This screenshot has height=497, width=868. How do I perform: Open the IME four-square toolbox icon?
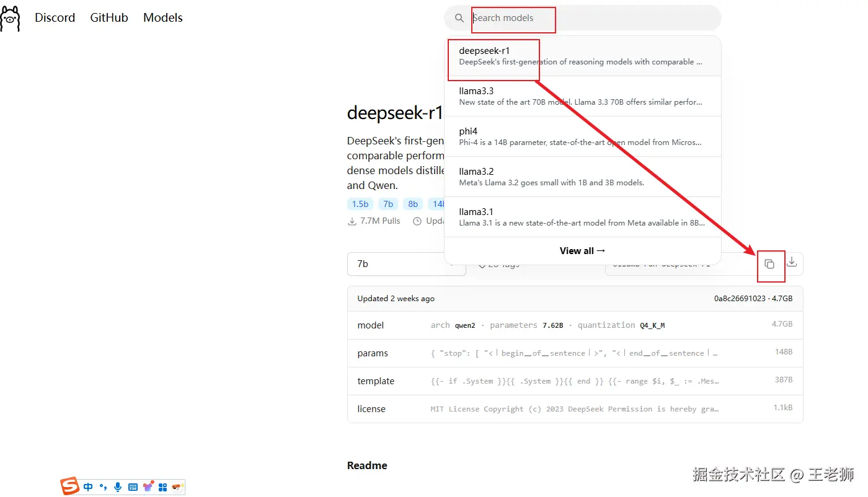(x=163, y=487)
